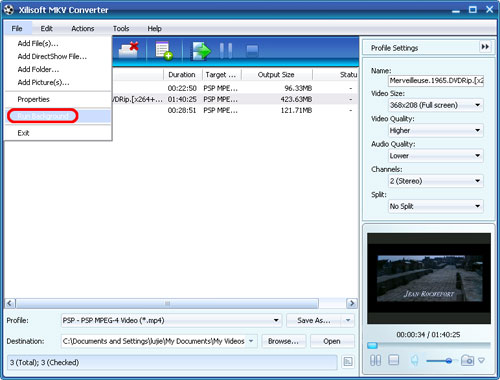This screenshot has height=380, width=500.
Task: Pause the preview player
Action: click(x=375, y=360)
